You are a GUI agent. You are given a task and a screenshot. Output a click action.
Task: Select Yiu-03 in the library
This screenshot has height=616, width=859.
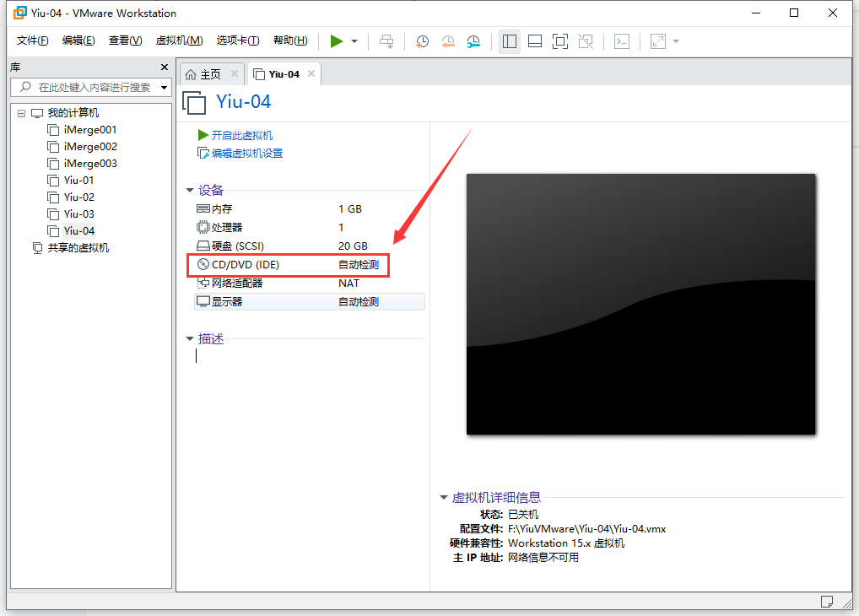(x=71, y=214)
